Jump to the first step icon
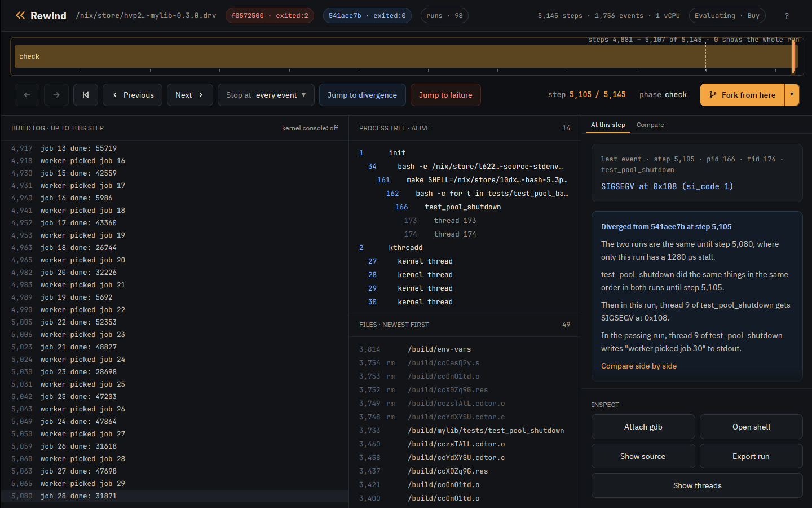The image size is (812, 508). [86, 95]
